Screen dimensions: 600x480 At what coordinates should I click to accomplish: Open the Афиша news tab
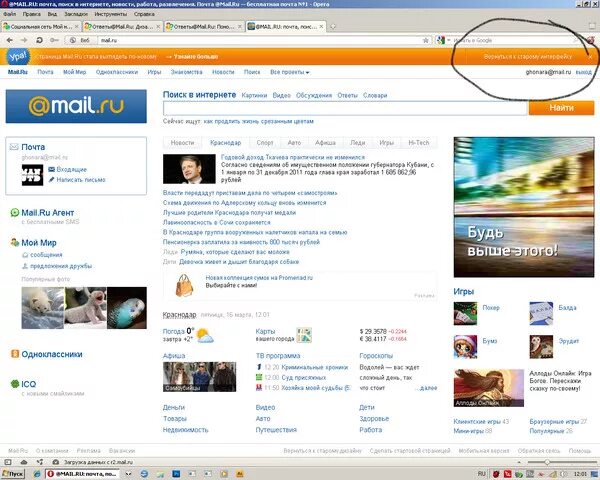(x=325, y=143)
